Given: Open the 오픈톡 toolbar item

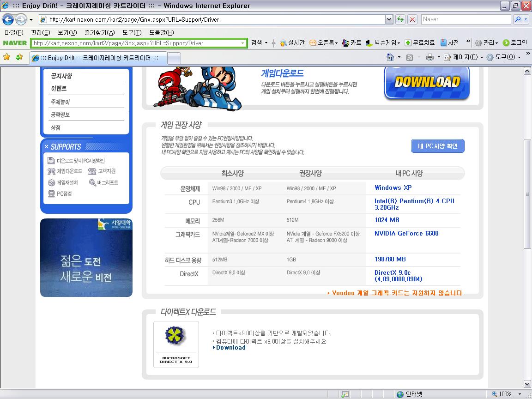Looking at the screenshot, I should [x=323, y=43].
